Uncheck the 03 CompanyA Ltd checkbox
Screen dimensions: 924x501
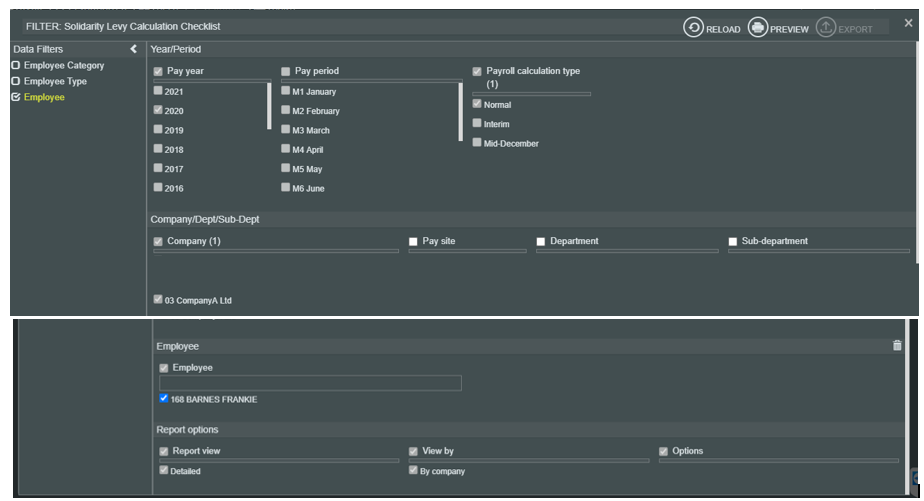[x=158, y=299]
